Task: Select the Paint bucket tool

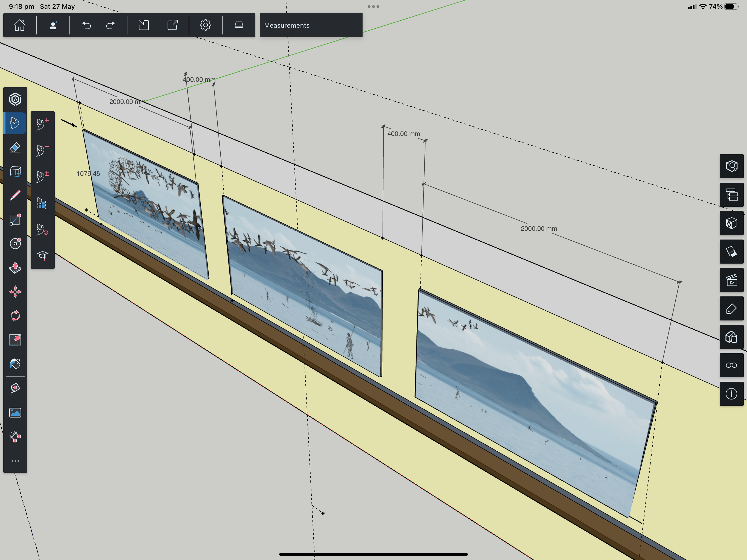Action: (15, 364)
